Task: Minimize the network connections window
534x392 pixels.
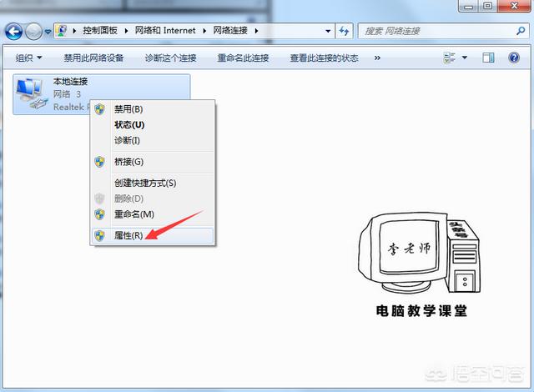Action: [x=469, y=6]
